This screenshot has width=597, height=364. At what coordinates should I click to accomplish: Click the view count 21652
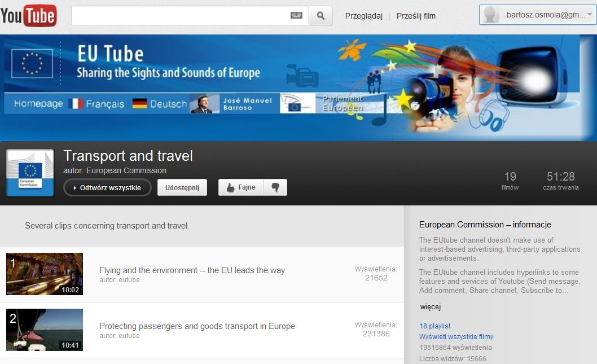click(376, 278)
